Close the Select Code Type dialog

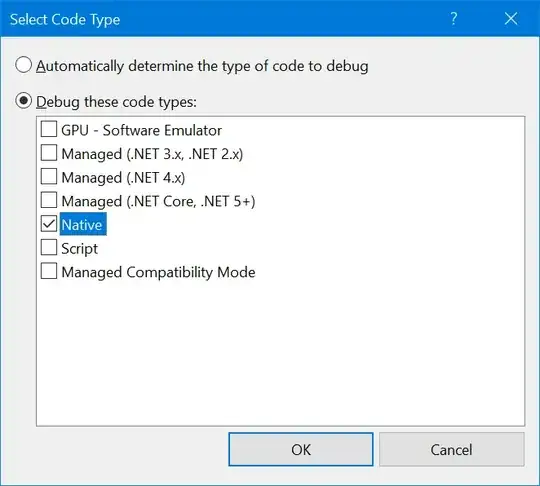tap(511, 19)
